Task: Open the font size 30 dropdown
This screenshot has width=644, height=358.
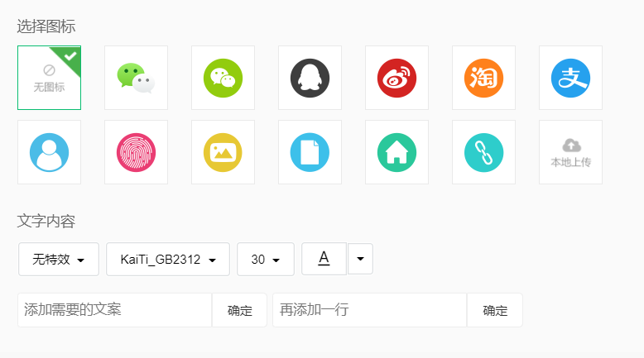Action: 266,259
